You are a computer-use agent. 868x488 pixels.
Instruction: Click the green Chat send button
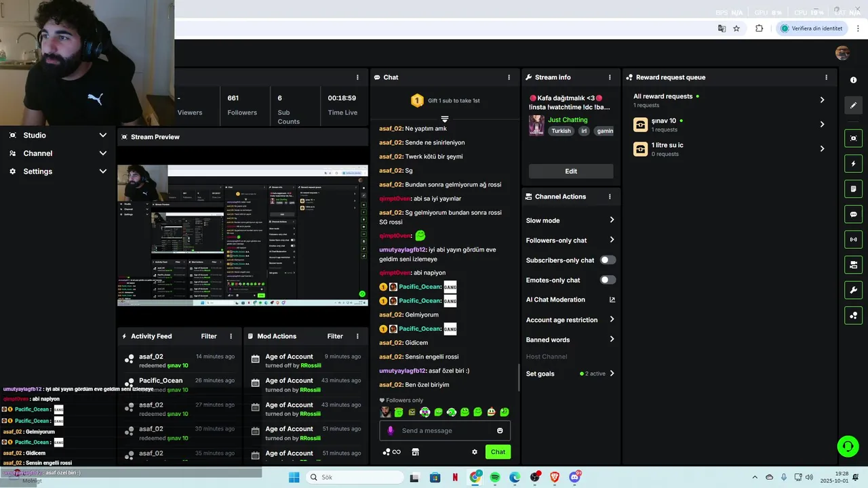click(498, 452)
